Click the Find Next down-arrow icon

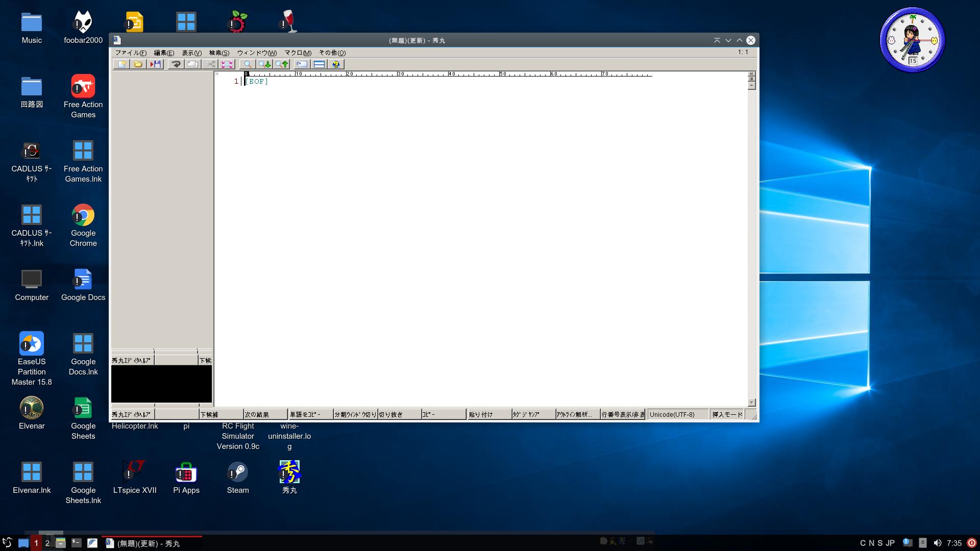pos(265,64)
